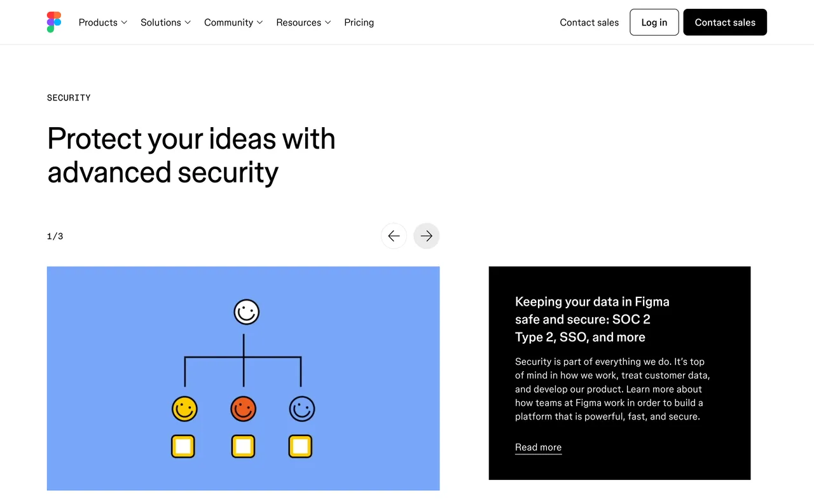Viewport: 814px width, 504px height.
Task: Click the black Contact sales button
Action: click(x=724, y=22)
